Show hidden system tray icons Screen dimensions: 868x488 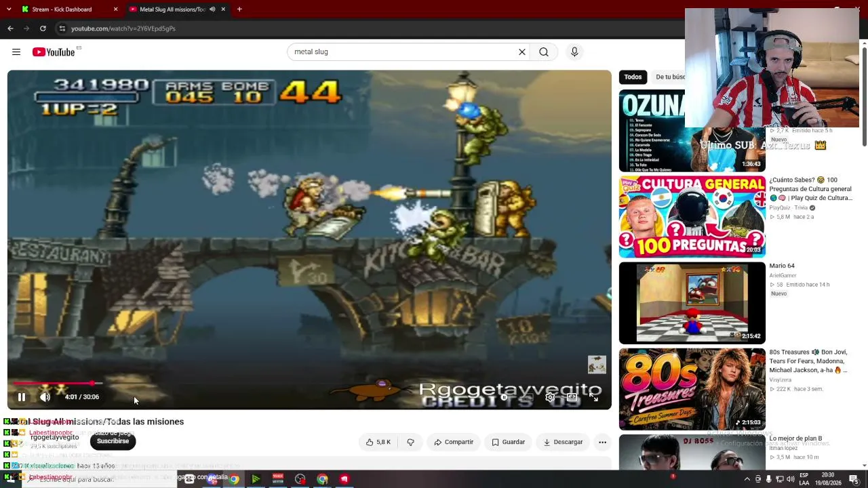747,479
